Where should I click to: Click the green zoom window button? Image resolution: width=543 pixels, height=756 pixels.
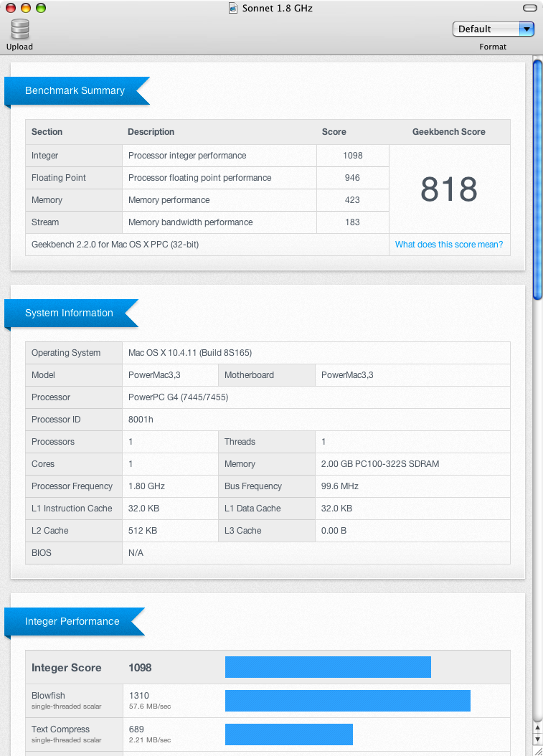(x=41, y=8)
